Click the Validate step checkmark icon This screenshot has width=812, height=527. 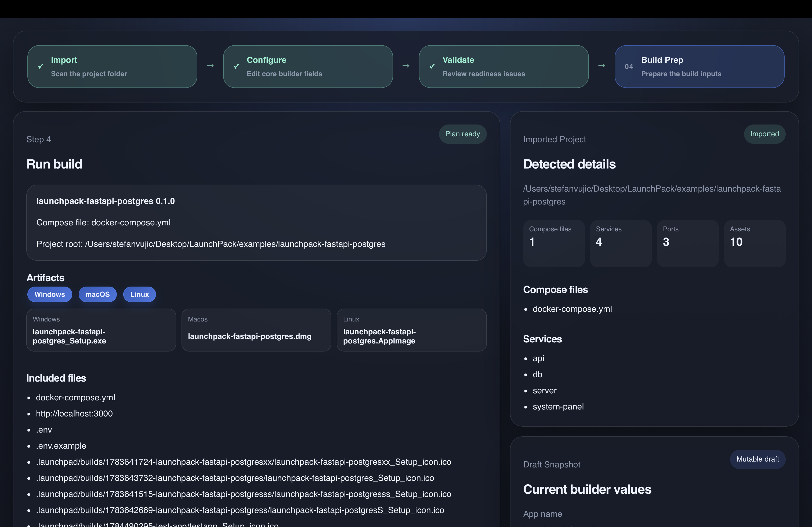point(432,66)
